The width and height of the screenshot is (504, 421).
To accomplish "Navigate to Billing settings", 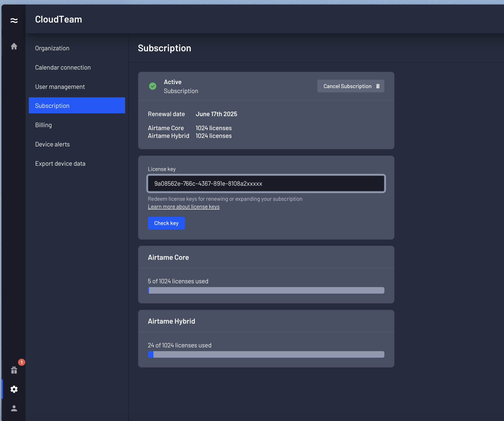I will 43,125.
